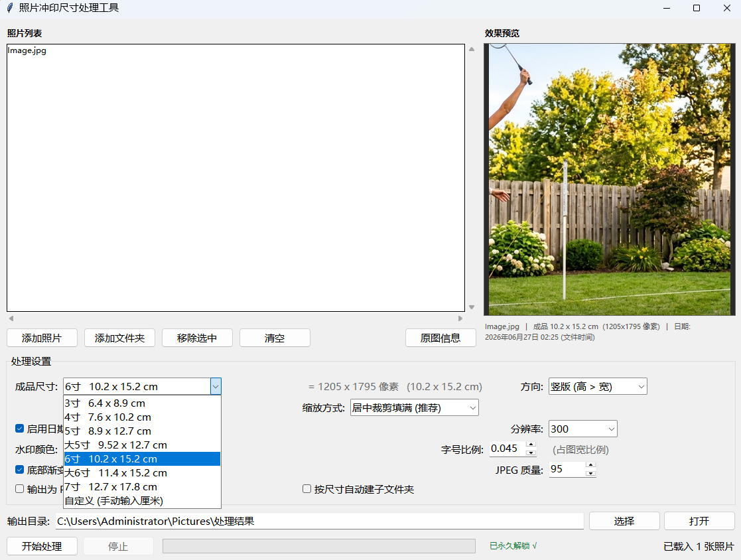
Task: Select 3寸 6.4 x 8.9 cm size
Action: (142, 403)
